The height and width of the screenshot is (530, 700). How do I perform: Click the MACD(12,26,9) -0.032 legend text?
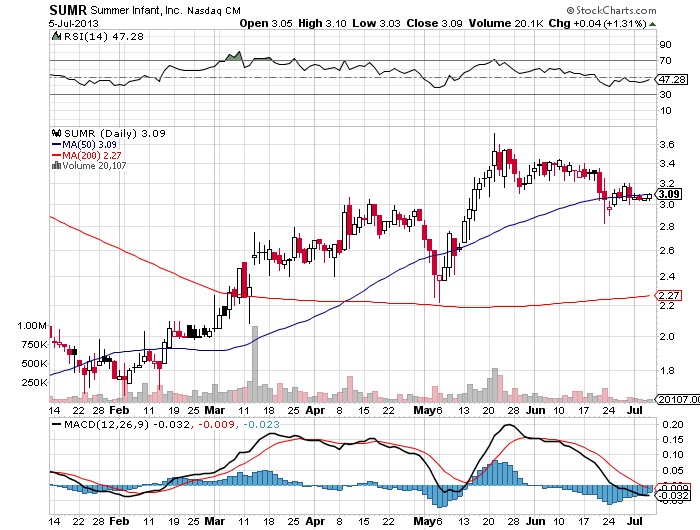click(127, 424)
